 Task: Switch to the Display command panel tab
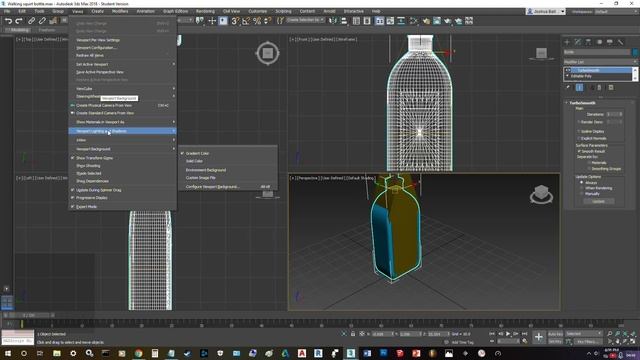pos(610,42)
